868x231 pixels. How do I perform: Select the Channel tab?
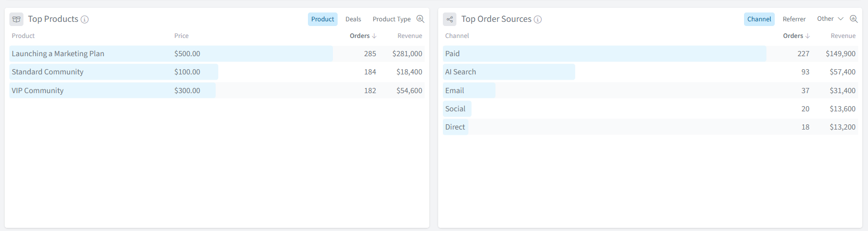point(759,19)
